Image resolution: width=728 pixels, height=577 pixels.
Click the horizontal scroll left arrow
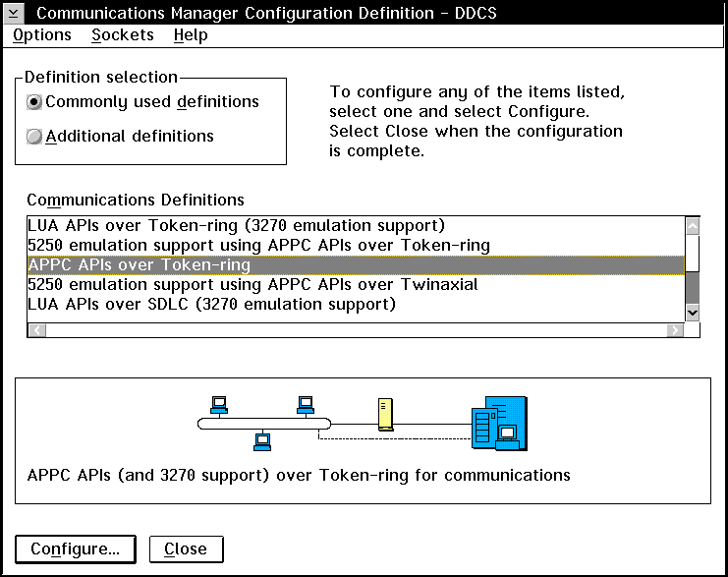[x=37, y=330]
